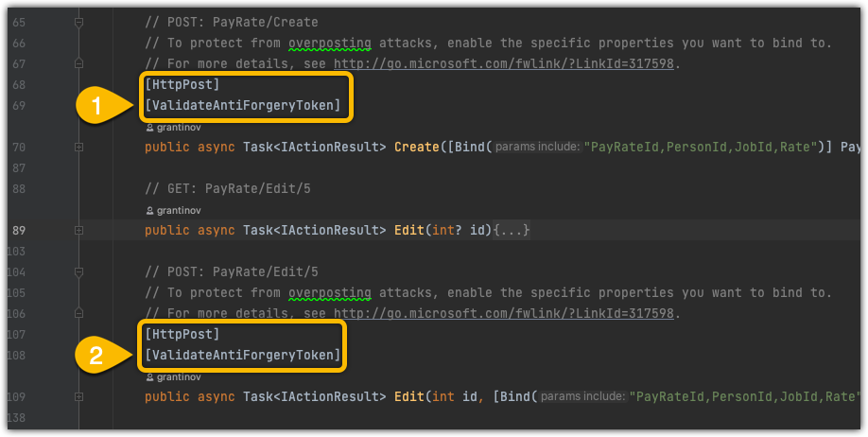Click the public keyword on line 89
This screenshot has width=868, height=437.
pos(167,230)
